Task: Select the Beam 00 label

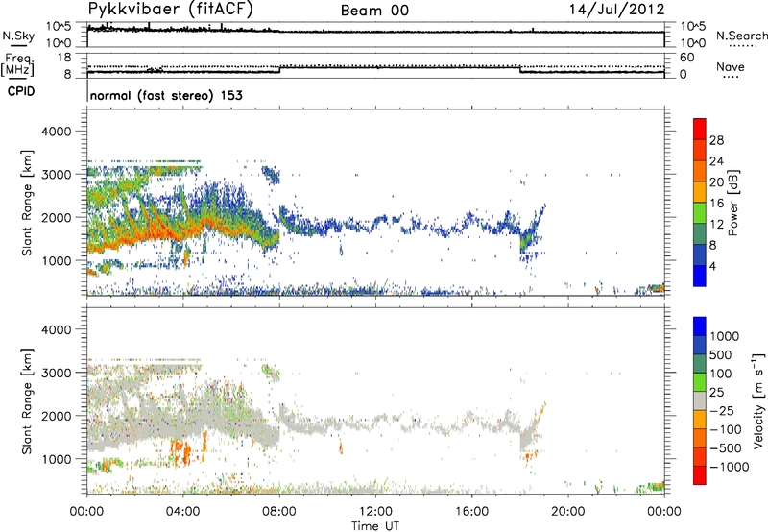Action: click(x=374, y=11)
